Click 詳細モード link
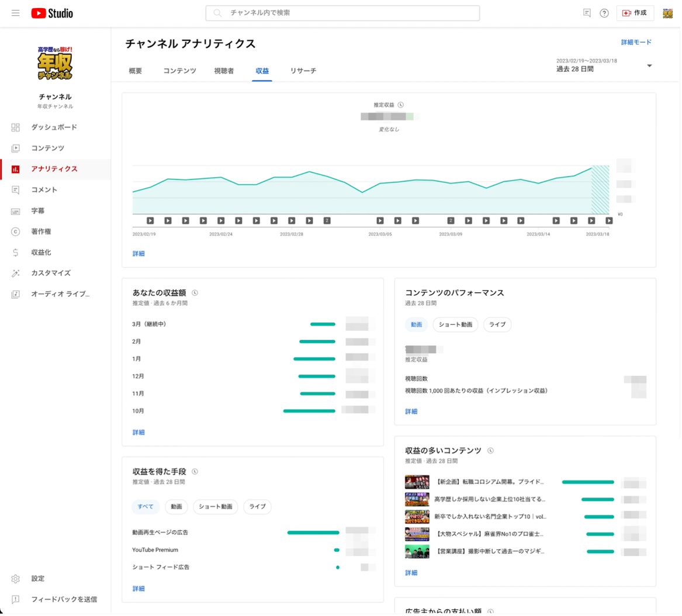Screen dimensions: 682x616 pyautogui.click(x=636, y=42)
